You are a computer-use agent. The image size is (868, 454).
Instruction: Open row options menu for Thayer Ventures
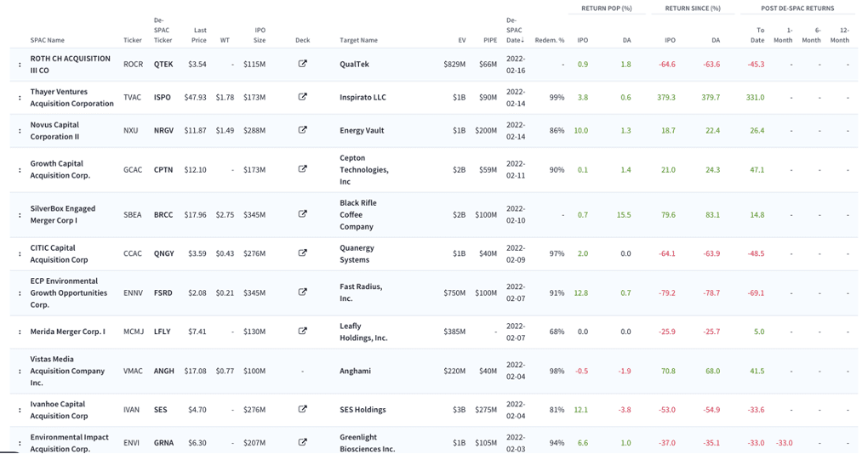20,98
